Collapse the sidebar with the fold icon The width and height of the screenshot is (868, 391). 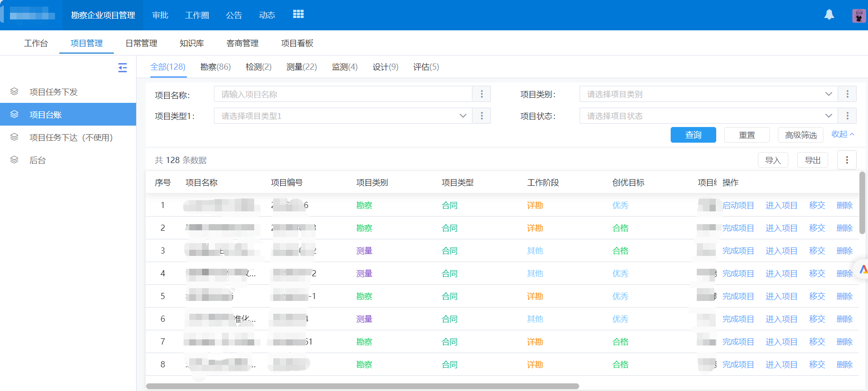point(122,68)
